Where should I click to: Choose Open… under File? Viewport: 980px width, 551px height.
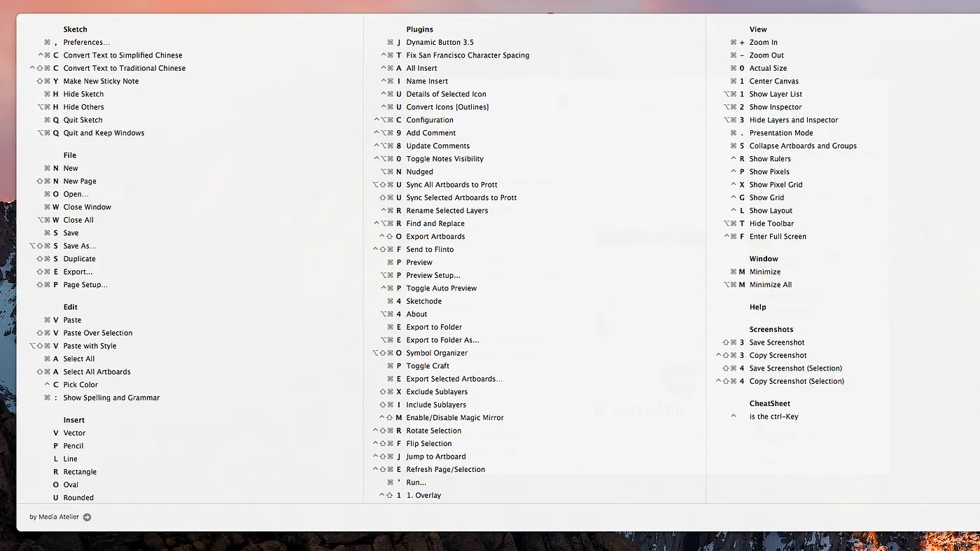tap(76, 195)
